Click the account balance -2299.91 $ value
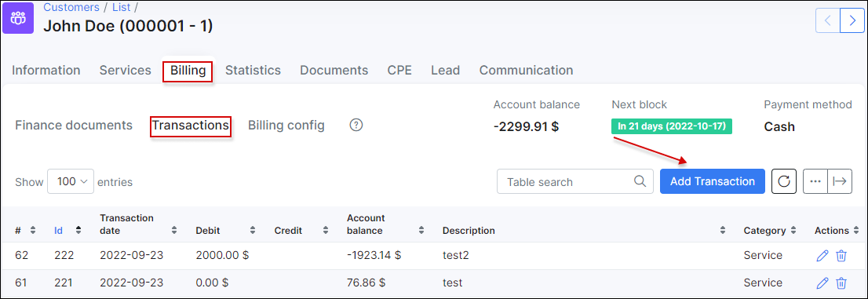The image size is (868, 299). (526, 126)
